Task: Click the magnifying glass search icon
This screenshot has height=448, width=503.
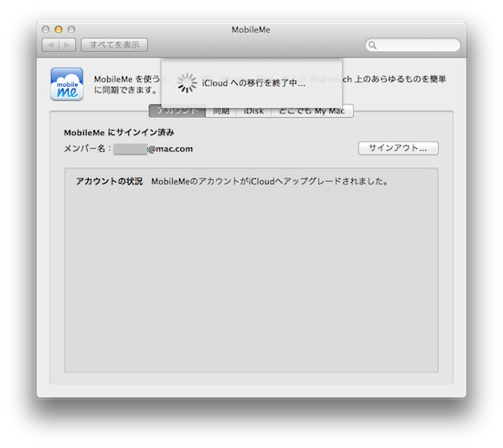Action: tap(372, 45)
